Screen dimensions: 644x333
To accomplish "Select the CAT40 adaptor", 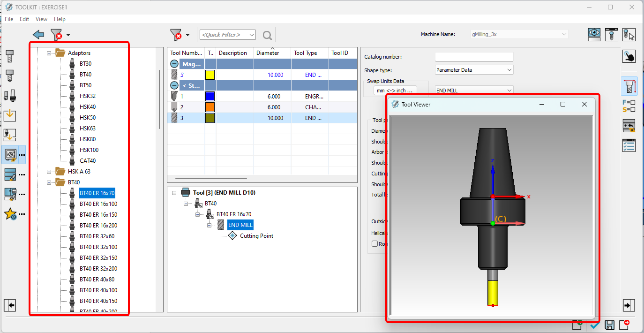I will click(x=88, y=161).
